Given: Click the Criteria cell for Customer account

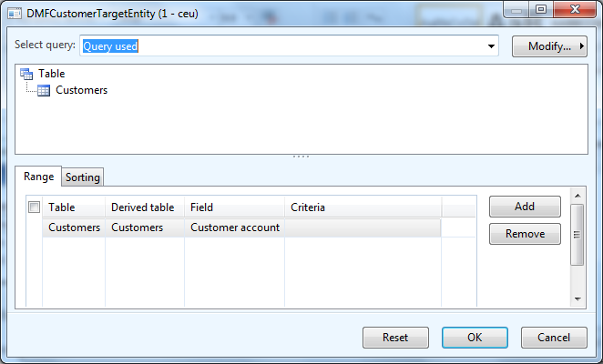Looking at the screenshot, I should tap(363, 227).
